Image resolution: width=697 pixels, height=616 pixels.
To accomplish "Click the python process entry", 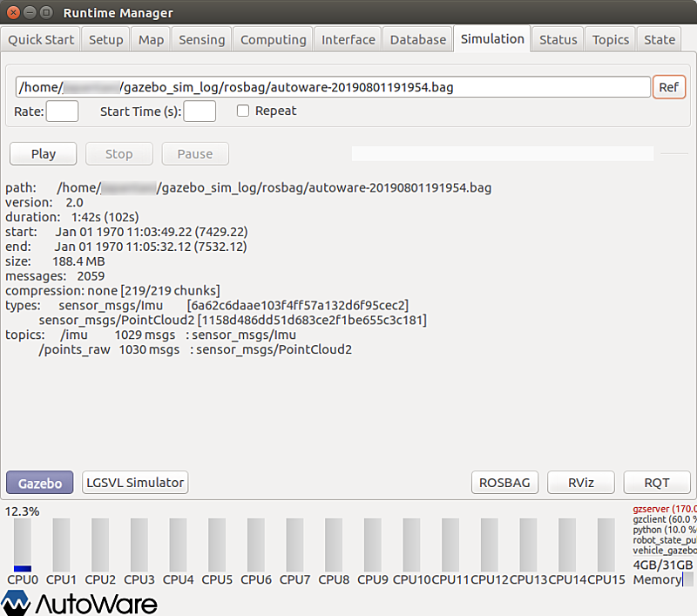I will pyautogui.click(x=665, y=530).
